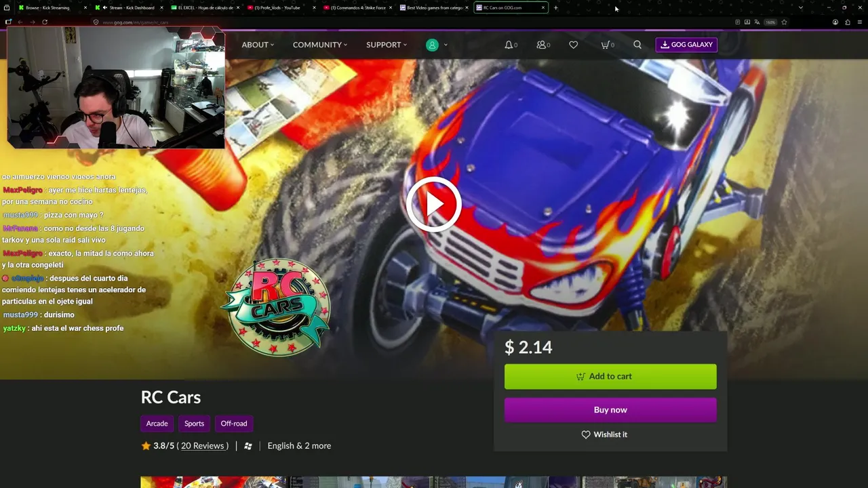Add RC Cars to cart
Screen dimensions: 868x488
click(x=610, y=377)
